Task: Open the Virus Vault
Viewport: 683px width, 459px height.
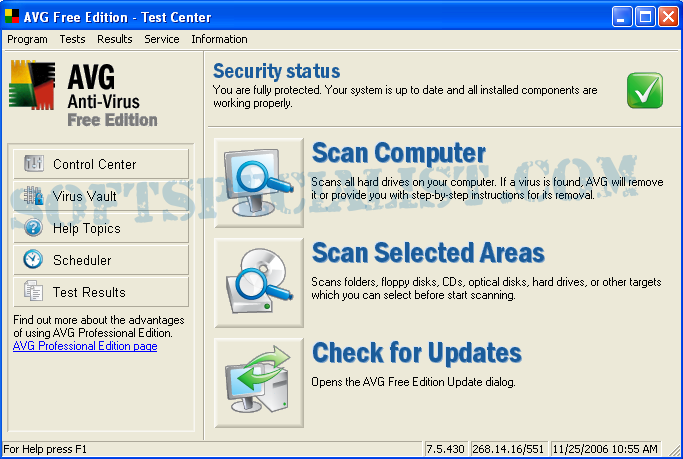Action: coord(101,196)
